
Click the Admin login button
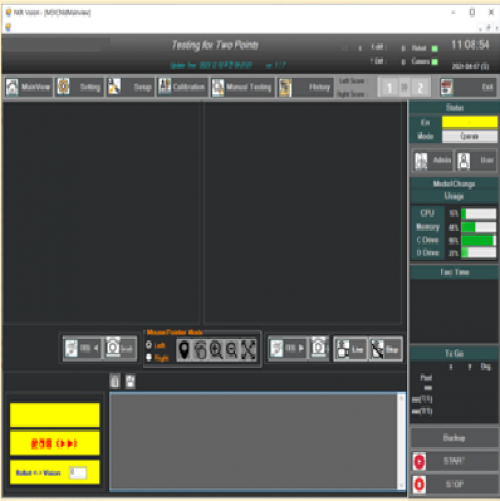click(x=432, y=161)
